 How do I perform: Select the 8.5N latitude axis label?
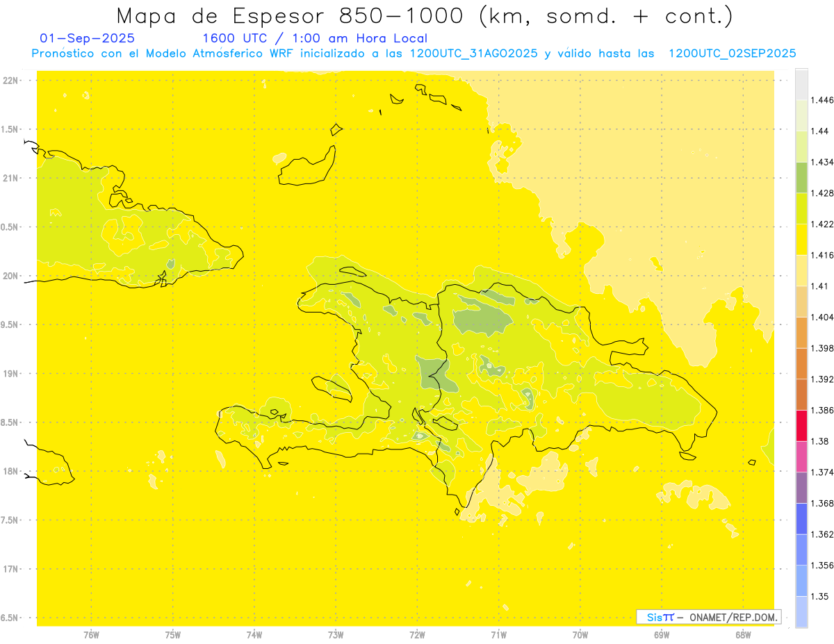tap(10, 422)
